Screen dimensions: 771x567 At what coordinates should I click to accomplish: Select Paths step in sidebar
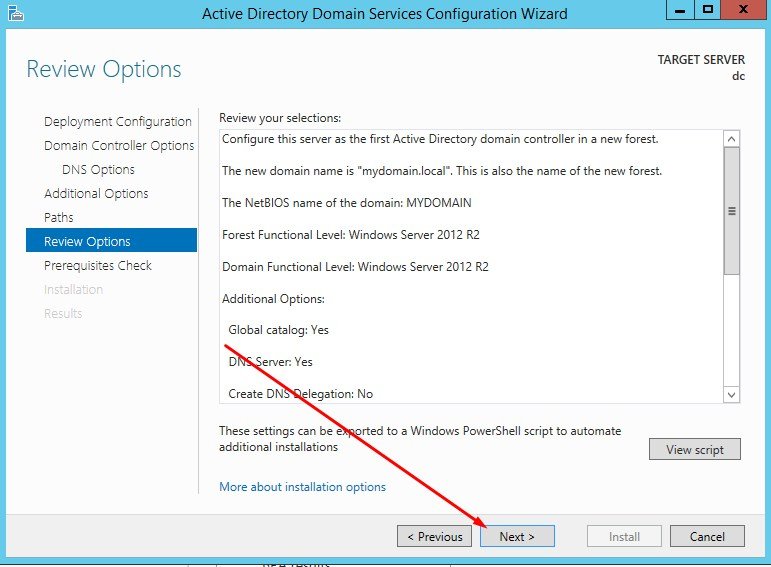[59, 217]
